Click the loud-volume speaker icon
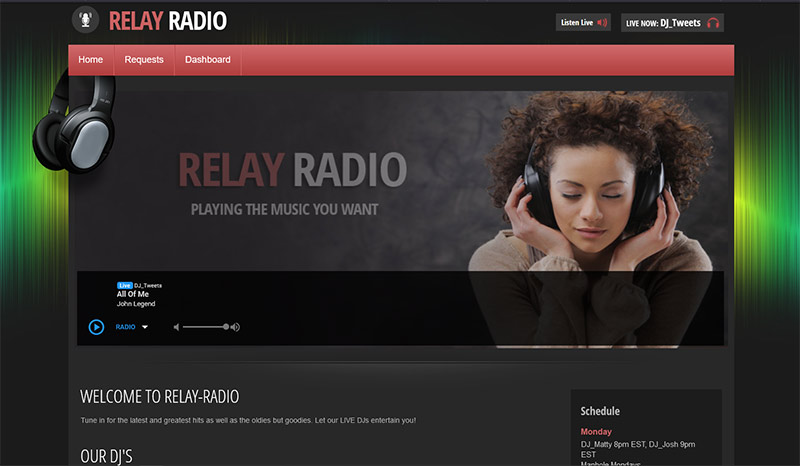Viewport: 800px width, 466px height. 235,327
